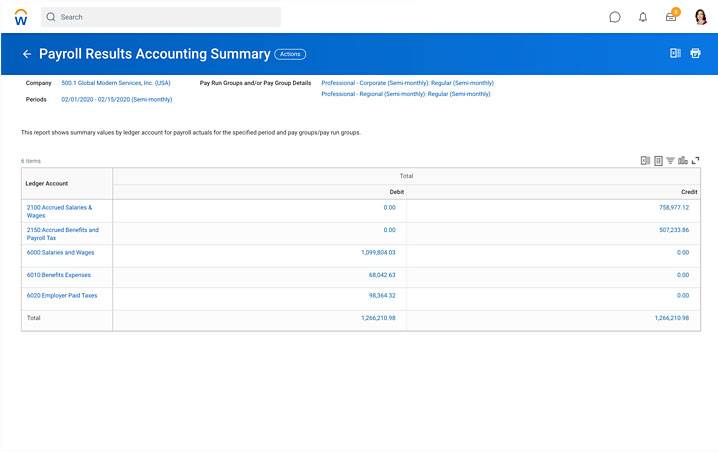Click the magnifier icon in search bar
This screenshot has width=718, height=452.
(51, 17)
